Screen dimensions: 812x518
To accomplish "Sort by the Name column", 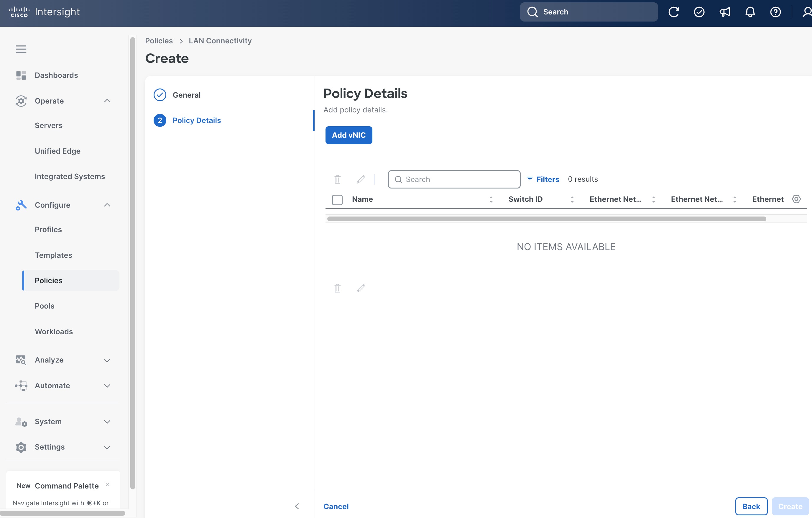I will pos(491,199).
